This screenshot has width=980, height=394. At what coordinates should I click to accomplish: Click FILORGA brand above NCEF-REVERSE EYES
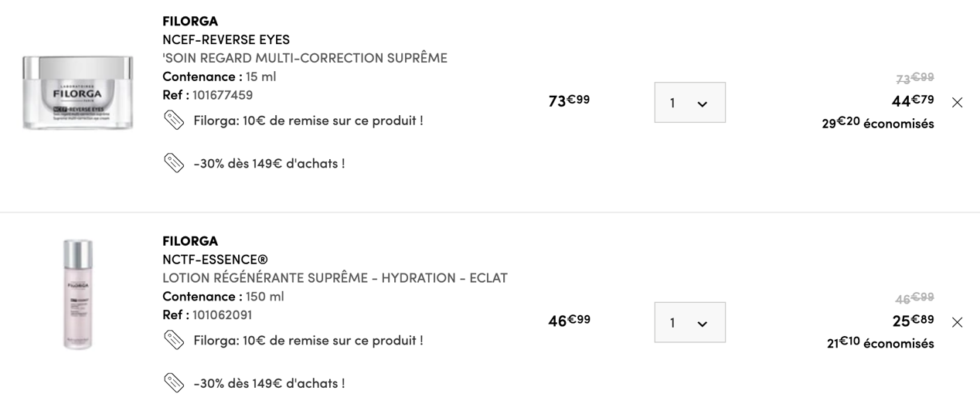[190, 21]
